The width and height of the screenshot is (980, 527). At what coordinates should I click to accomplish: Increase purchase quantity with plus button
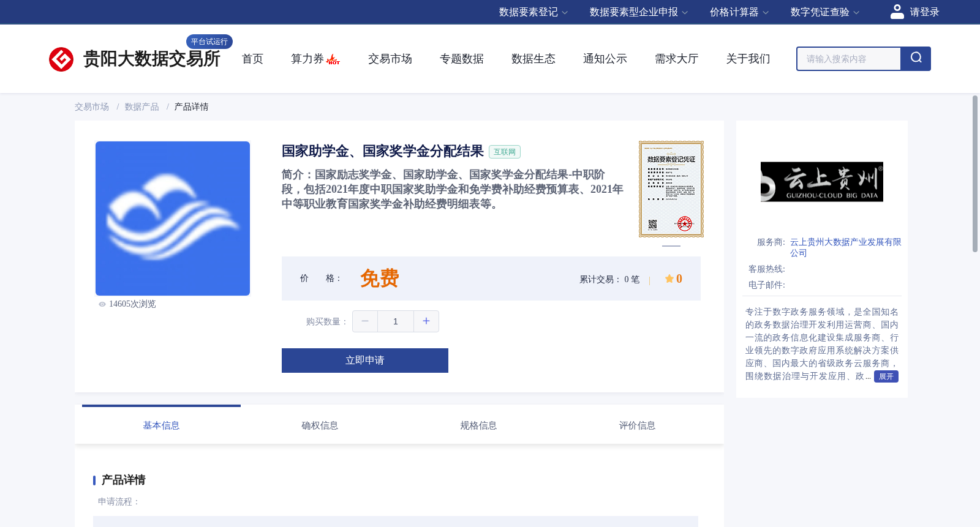pyautogui.click(x=426, y=321)
